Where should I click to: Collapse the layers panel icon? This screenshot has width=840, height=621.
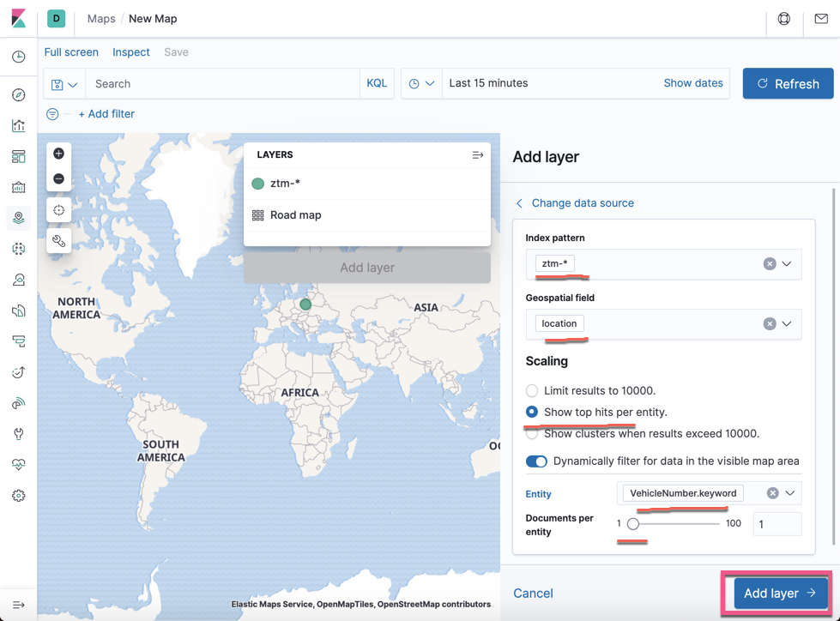point(478,155)
